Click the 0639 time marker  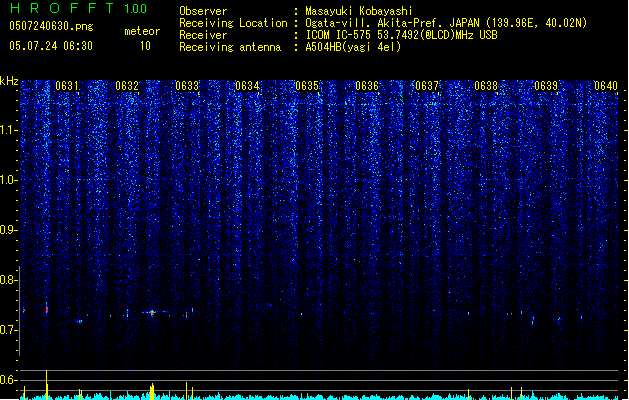coord(546,86)
